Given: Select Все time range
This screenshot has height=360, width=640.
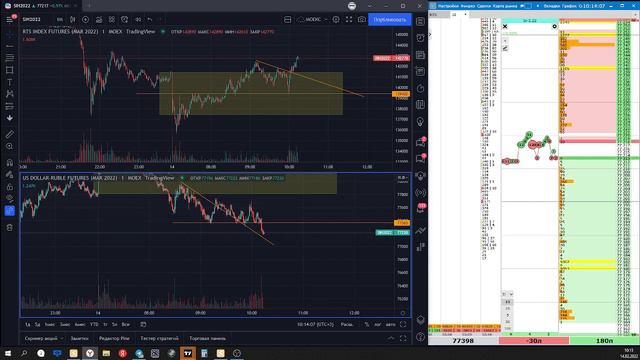Looking at the screenshot, I should tap(126, 324).
